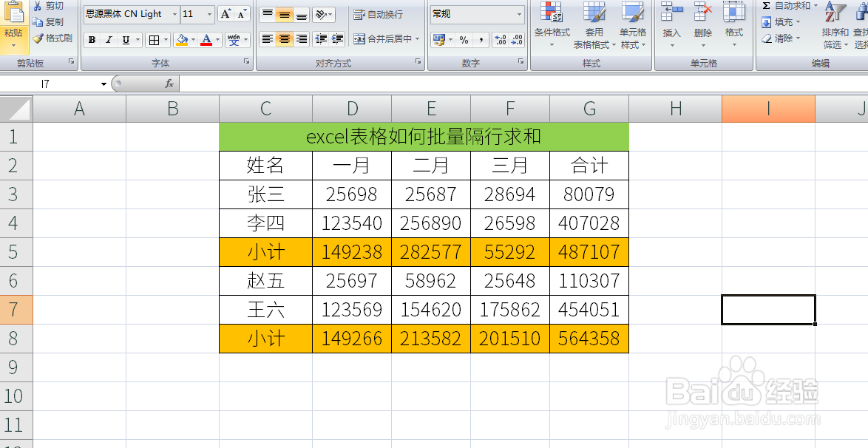Click accounting number format icon
868x448 pixels.
coord(439,39)
